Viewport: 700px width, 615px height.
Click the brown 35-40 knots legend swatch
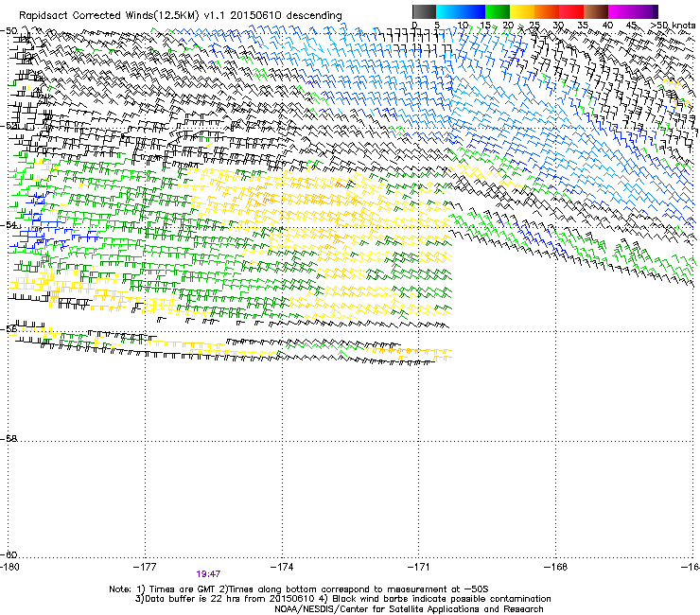coord(596,11)
